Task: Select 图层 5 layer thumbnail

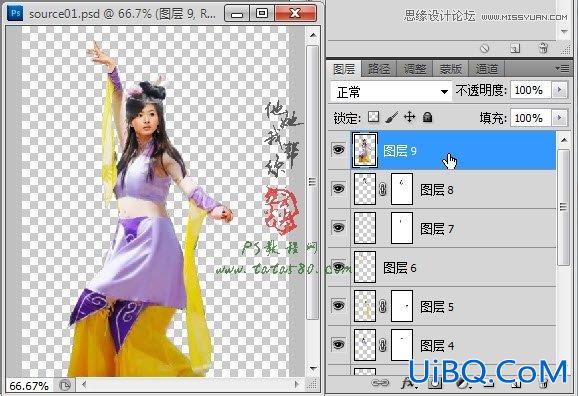Action: [x=365, y=306]
